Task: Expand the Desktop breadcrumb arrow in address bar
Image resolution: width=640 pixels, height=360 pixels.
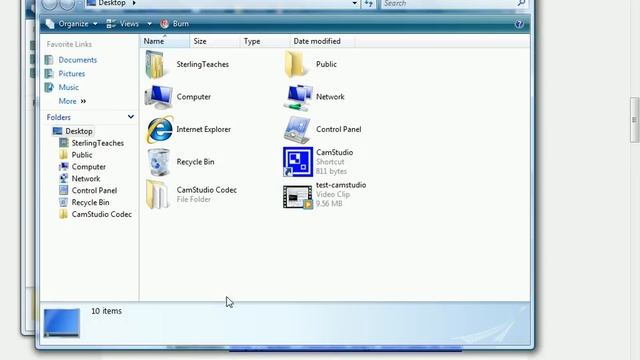Action: click(134, 3)
